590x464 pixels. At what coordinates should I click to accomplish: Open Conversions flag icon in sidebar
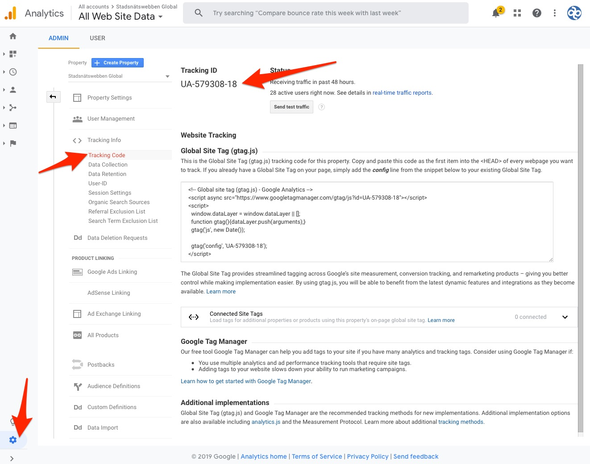[x=13, y=143]
